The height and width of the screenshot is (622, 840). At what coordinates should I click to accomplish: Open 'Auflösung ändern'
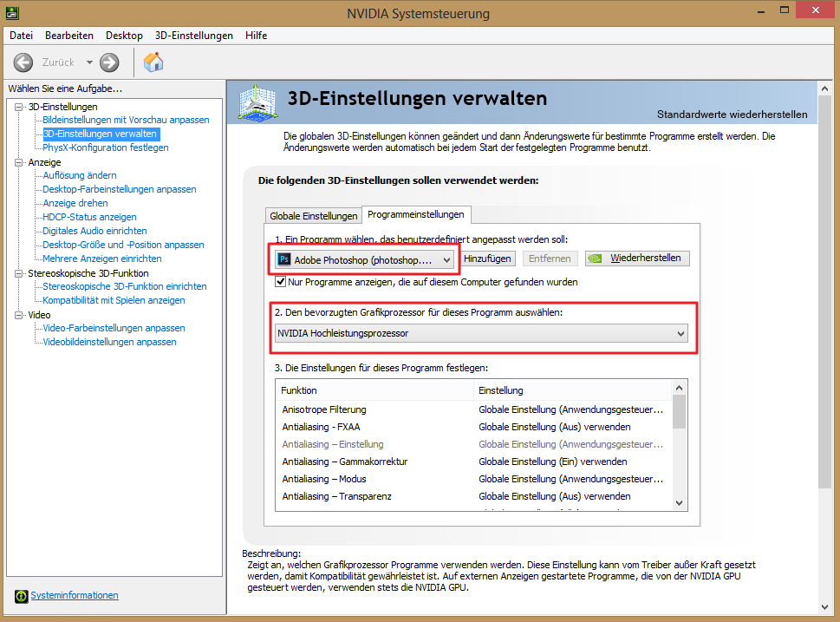pyautogui.click(x=79, y=175)
